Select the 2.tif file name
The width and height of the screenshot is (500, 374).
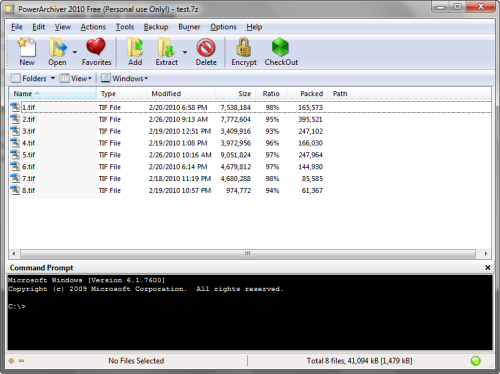pyautogui.click(x=28, y=119)
